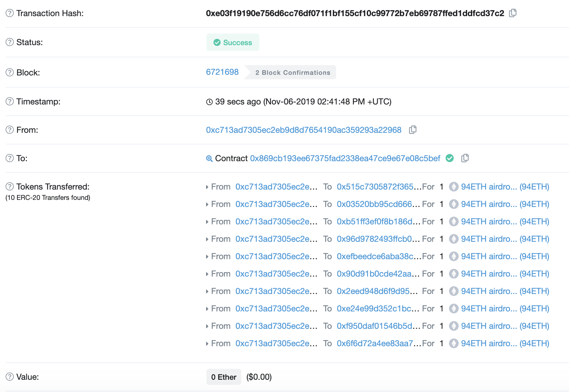
Task: Click the verified checkmark next to contract address
Action: [x=450, y=158]
